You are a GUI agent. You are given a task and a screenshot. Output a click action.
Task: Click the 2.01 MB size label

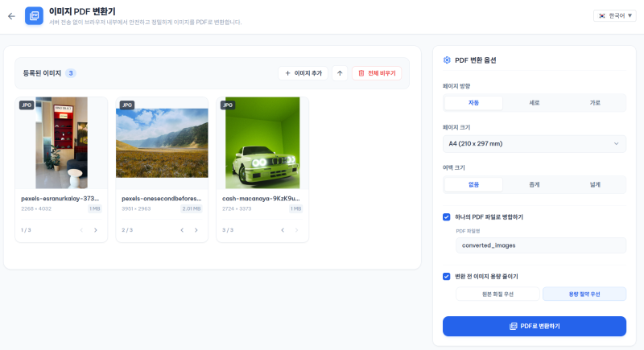point(192,209)
